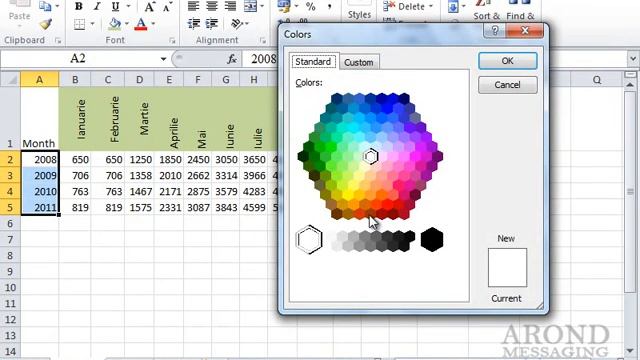
Task: Apply Percent Style from the Number group
Action: point(311,6)
